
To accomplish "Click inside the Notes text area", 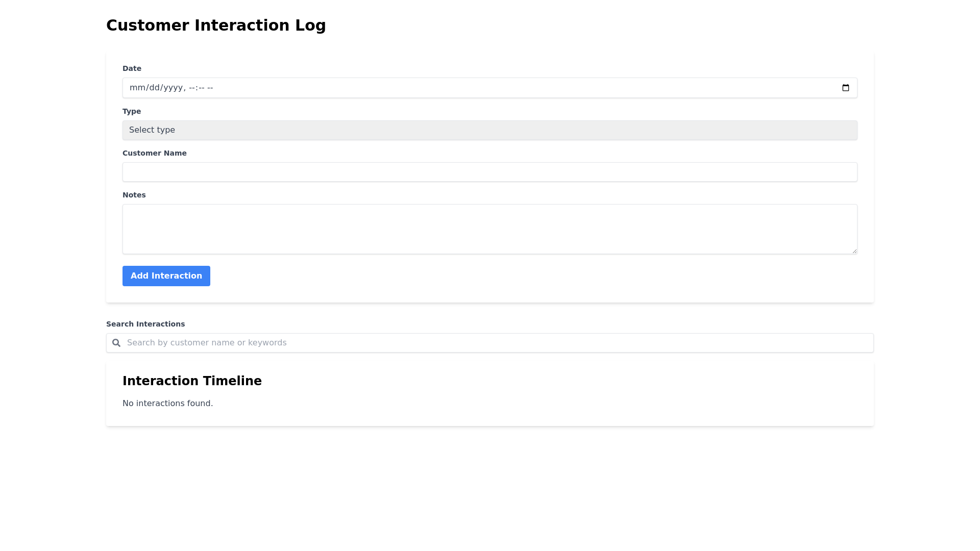I will [489, 229].
